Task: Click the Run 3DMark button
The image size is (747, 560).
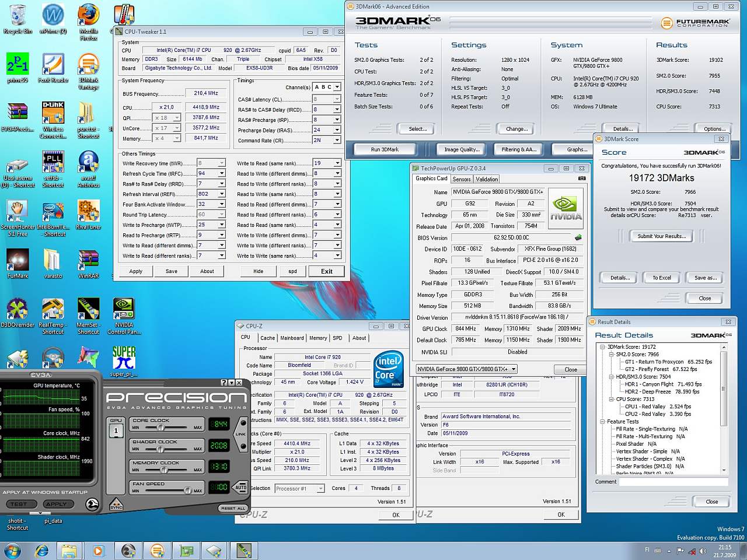Action: [385, 149]
